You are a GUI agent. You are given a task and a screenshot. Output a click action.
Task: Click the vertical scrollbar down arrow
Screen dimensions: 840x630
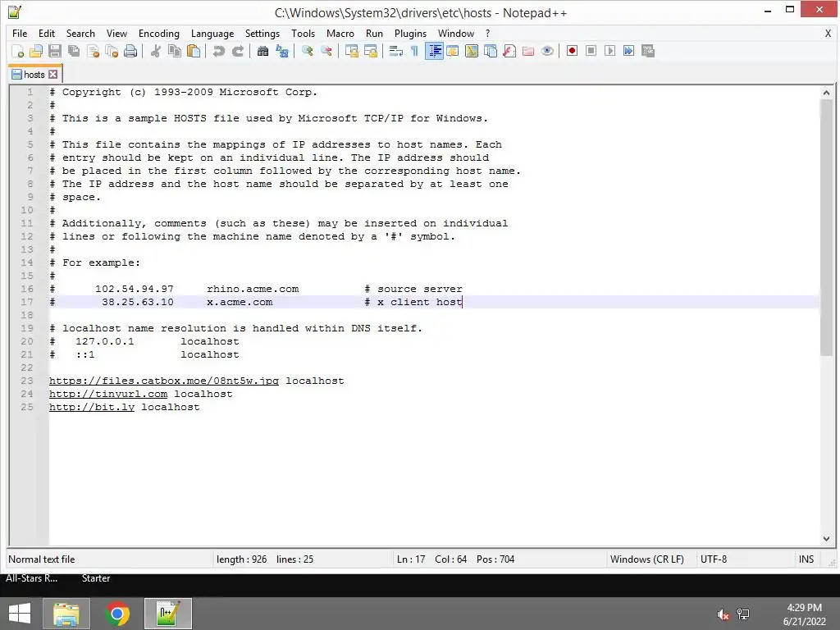click(826, 539)
